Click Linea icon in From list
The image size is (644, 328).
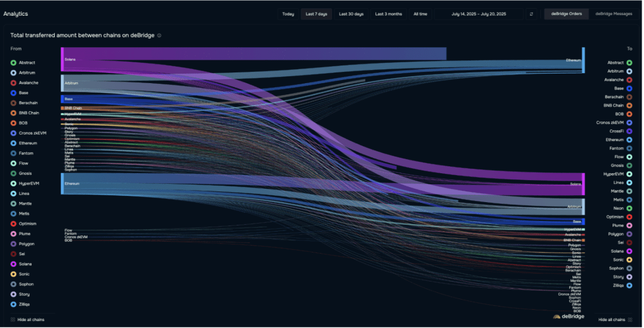pos(14,194)
